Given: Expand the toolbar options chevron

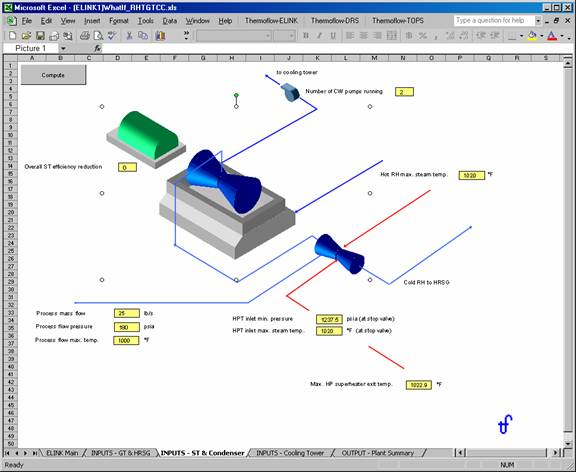Looking at the screenshot, I should coord(186,35).
